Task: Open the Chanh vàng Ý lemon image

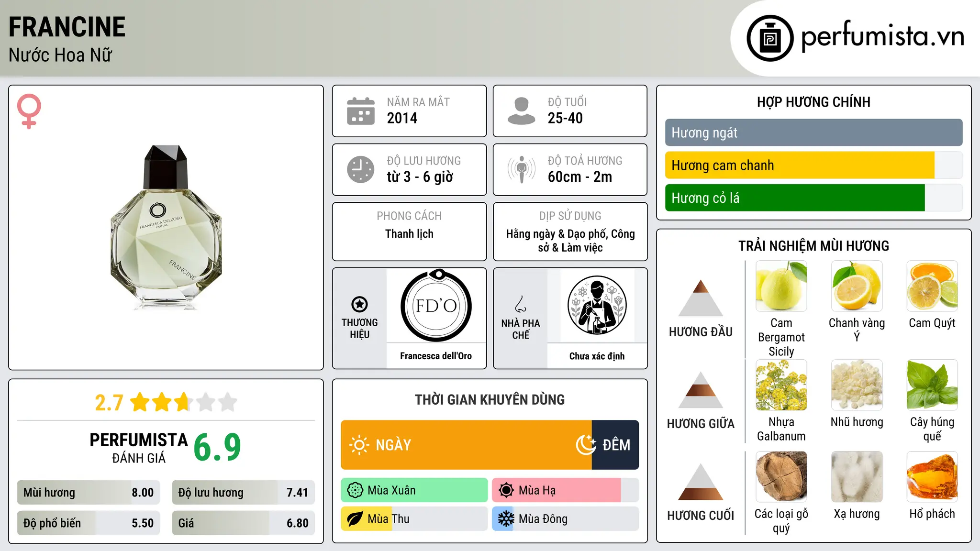Action: point(857,286)
